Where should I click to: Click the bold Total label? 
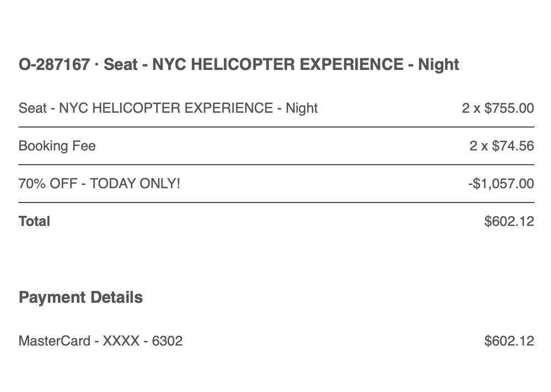point(34,221)
